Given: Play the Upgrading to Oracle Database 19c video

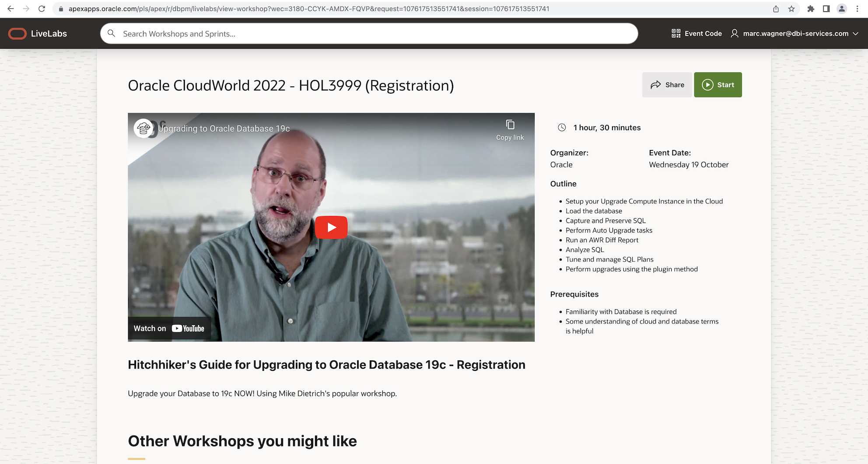Looking at the screenshot, I should (331, 227).
